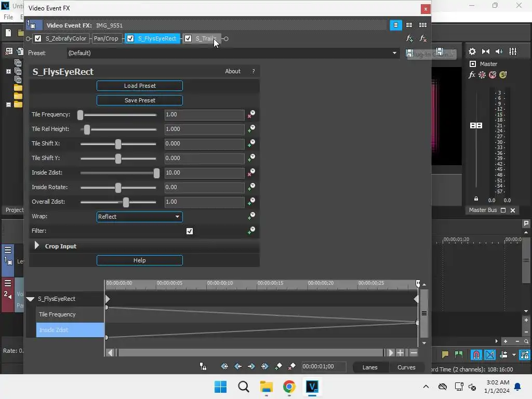Click the Inside Rotate animate icon
532x399 pixels.
click(251, 187)
